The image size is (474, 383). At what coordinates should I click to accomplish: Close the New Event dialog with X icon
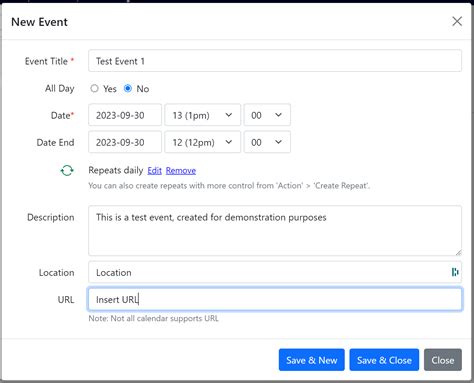click(457, 21)
